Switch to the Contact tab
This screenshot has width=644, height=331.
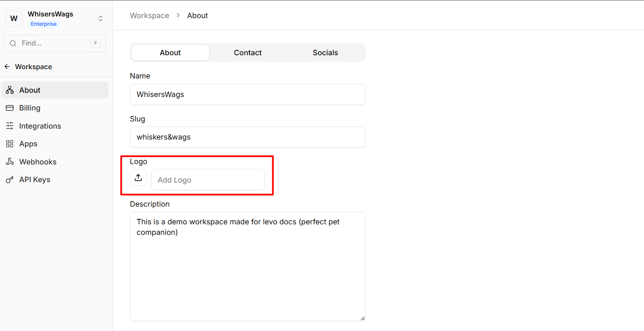point(248,53)
